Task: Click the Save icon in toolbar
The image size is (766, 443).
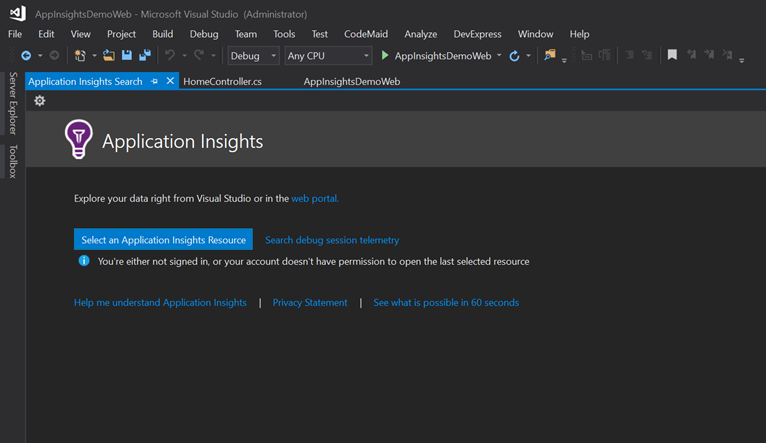Action: coord(127,55)
